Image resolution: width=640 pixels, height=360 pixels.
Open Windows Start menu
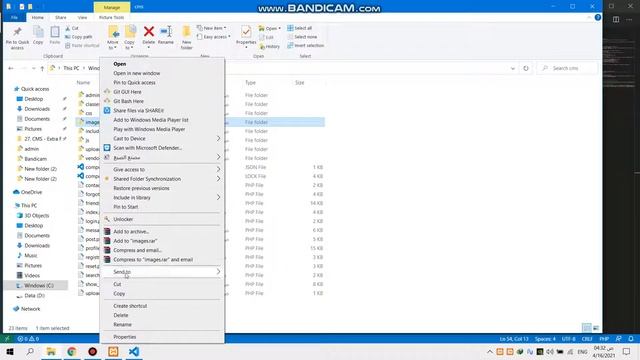pos(10,351)
